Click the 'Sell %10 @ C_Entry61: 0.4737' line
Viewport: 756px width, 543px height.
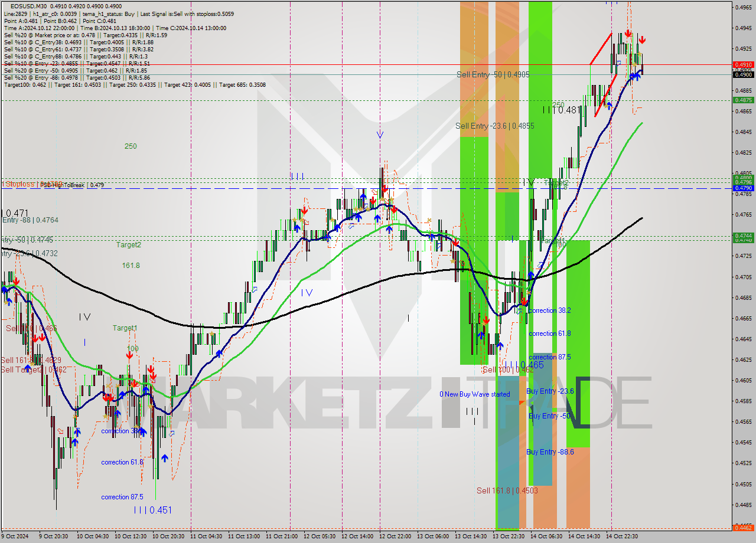(79, 49)
